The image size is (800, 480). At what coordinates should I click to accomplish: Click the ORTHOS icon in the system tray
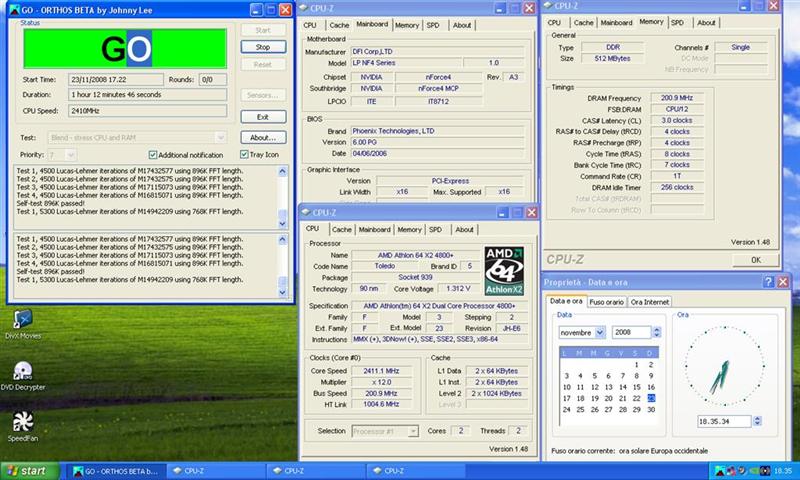719,471
